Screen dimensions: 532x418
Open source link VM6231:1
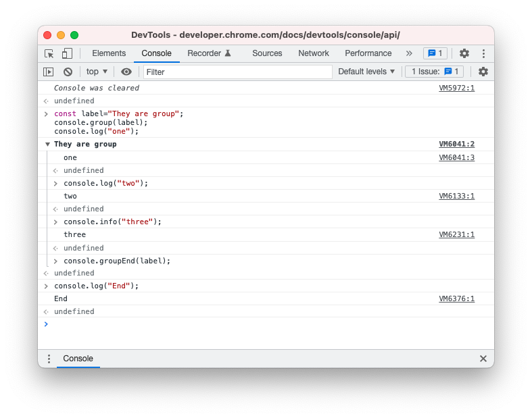pyautogui.click(x=457, y=234)
